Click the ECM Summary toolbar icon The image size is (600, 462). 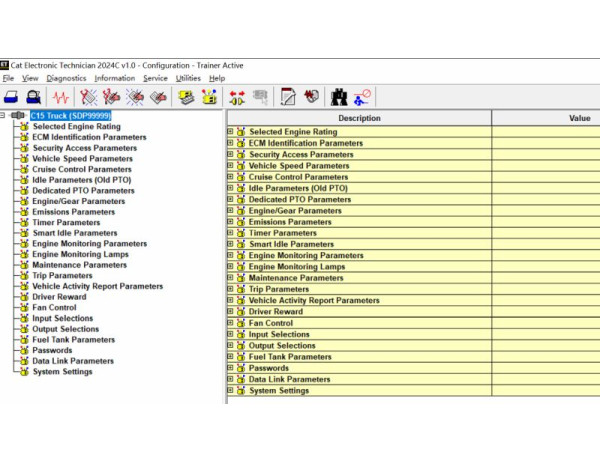[184, 97]
